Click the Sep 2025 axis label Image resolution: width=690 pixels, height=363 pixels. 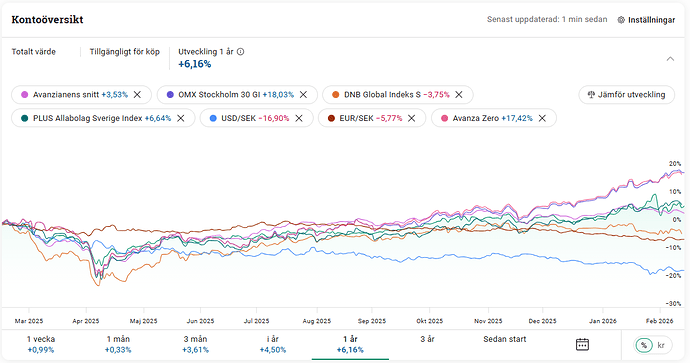click(x=372, y=321)
